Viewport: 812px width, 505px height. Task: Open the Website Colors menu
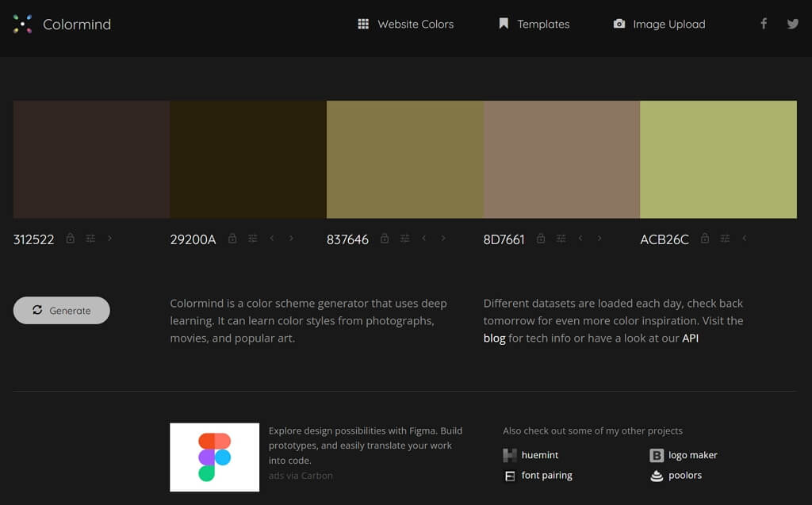(406, 24)
